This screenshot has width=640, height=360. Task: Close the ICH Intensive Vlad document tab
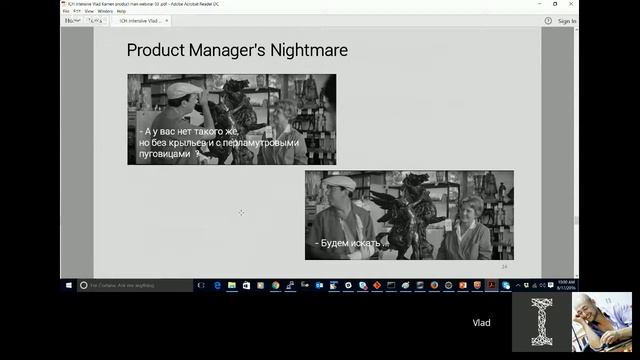click(167, 21)
